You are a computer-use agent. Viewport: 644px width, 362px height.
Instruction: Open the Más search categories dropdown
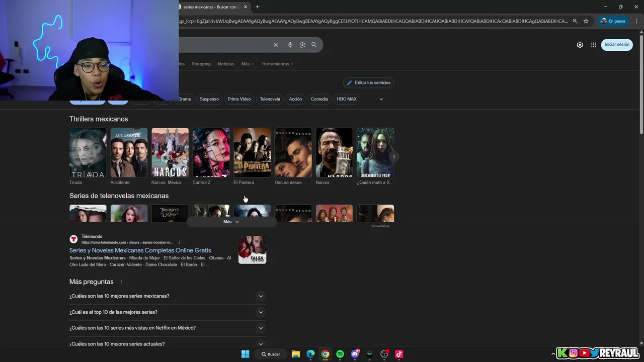pyautogui.click(x=248, y=64)
